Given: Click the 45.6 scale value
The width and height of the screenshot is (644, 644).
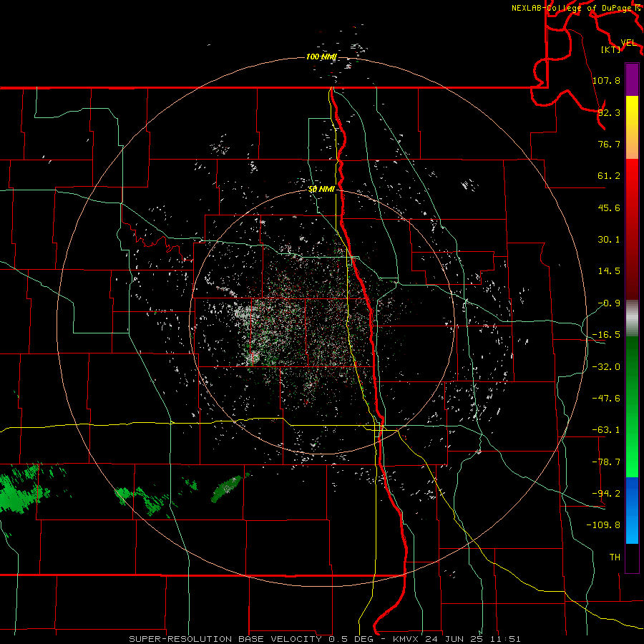Looking at the screenshot, I should (609, 208).
